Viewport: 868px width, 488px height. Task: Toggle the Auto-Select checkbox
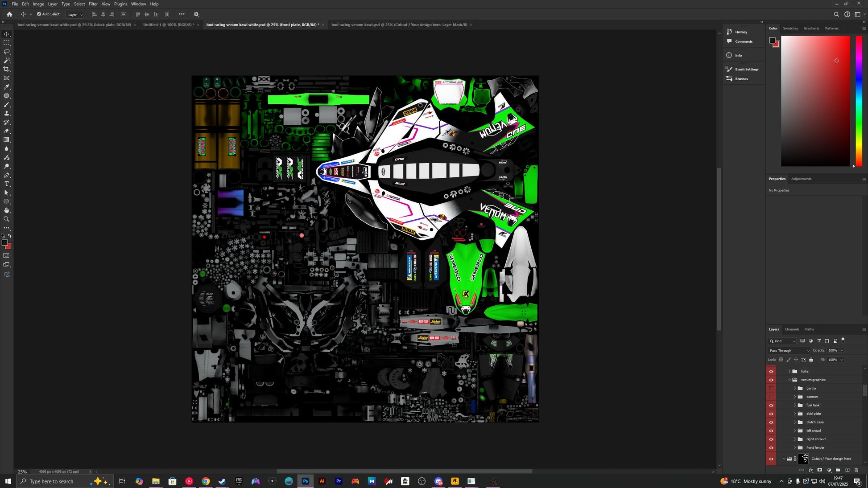[39, 14]
